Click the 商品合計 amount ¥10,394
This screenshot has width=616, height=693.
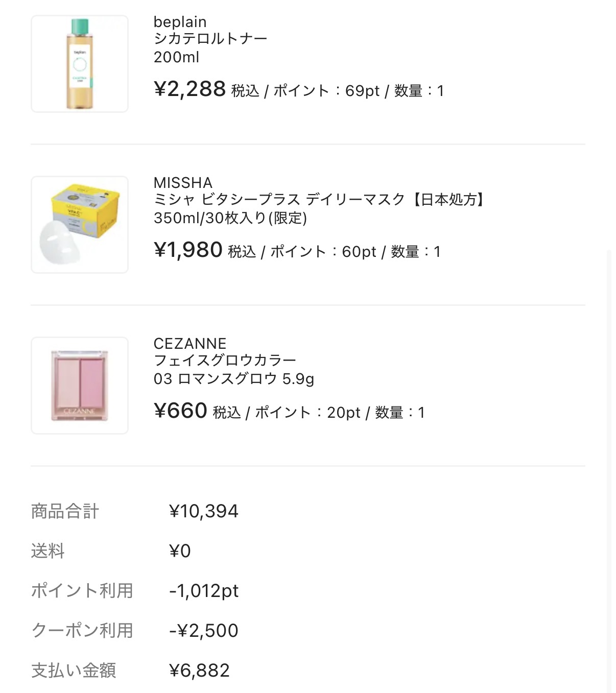coord(203,511)
